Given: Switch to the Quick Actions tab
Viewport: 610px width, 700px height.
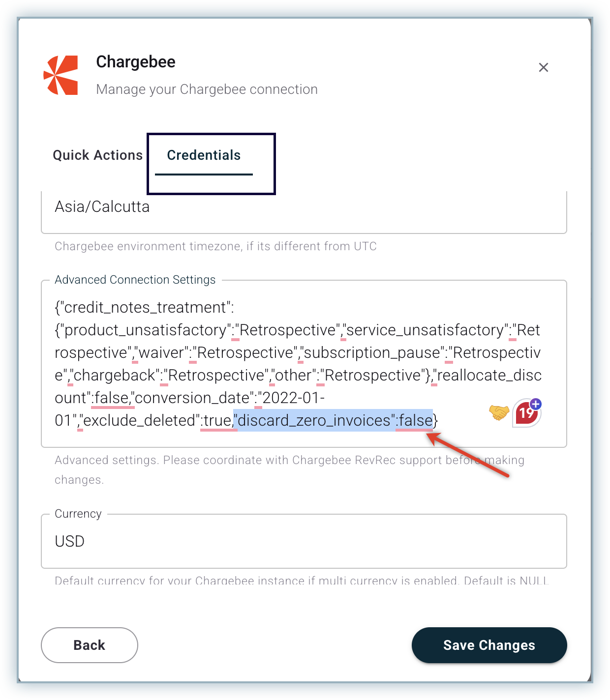Looking at the screenshot, I should pyautogui.click(x=98, y=155).
